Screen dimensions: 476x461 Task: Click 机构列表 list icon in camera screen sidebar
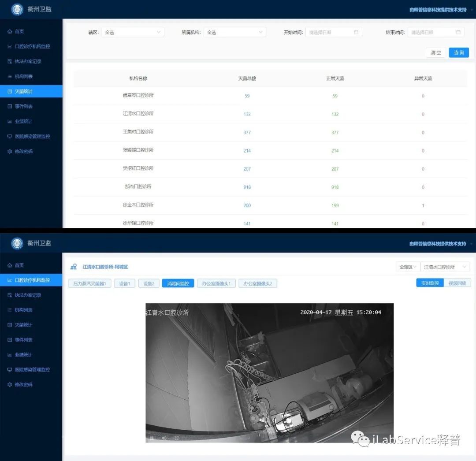click(x=10, y=310)
